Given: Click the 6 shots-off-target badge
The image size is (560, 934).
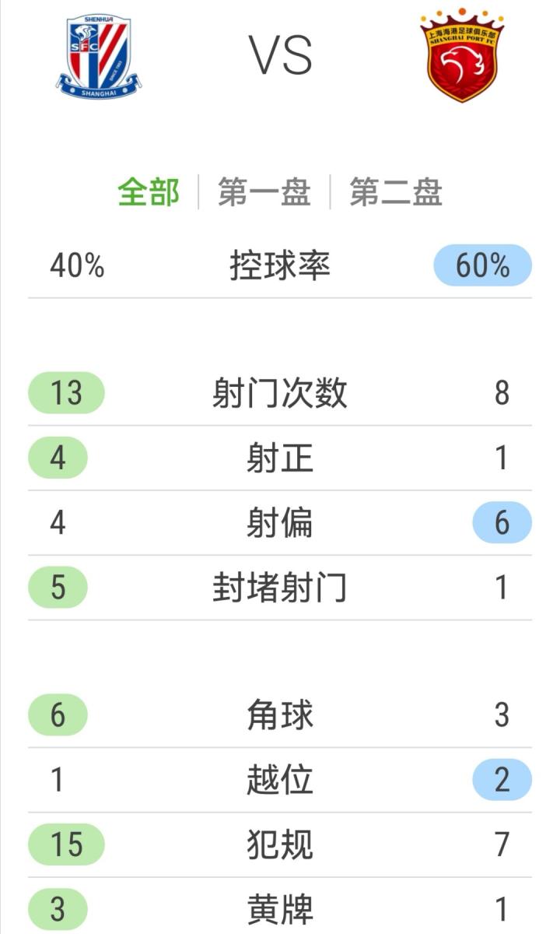Looking at the screenshot, I should pyautogui.click(x=502, y=522).
